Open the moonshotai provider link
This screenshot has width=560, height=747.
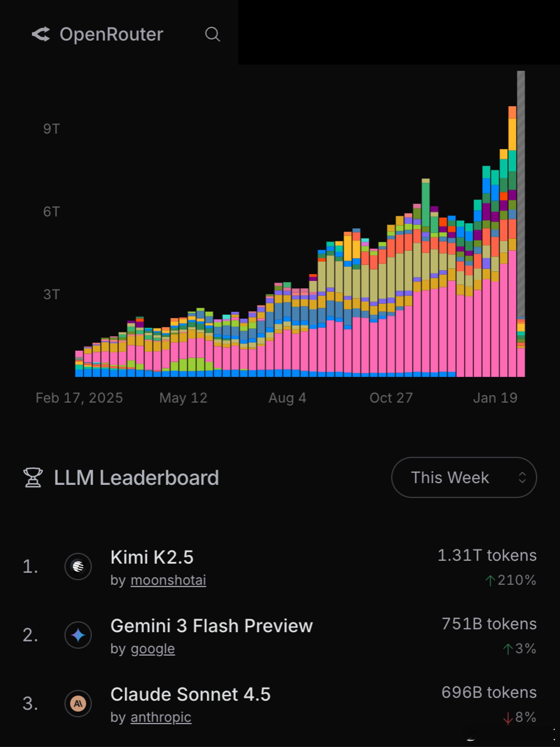(x=168, y=580)
